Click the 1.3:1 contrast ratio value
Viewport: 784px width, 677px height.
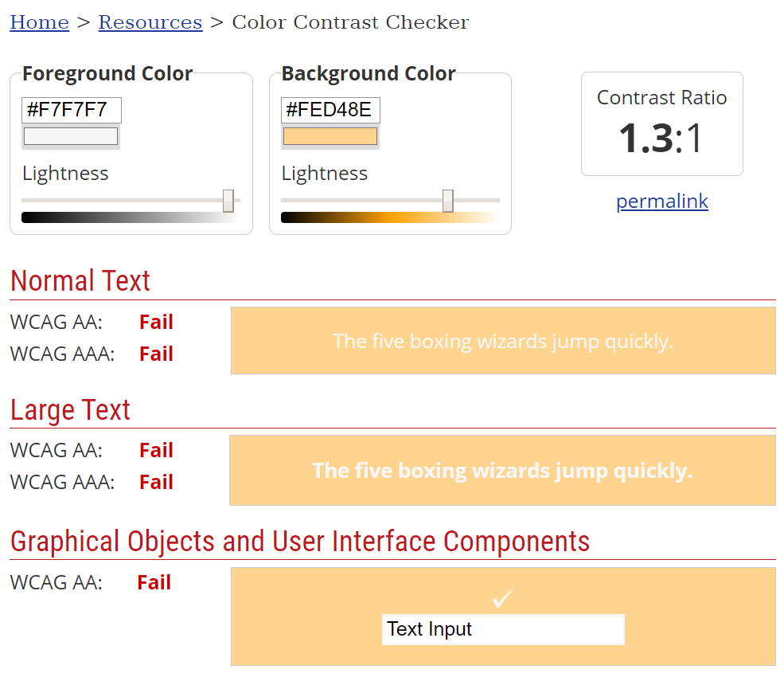click(661, 138)
